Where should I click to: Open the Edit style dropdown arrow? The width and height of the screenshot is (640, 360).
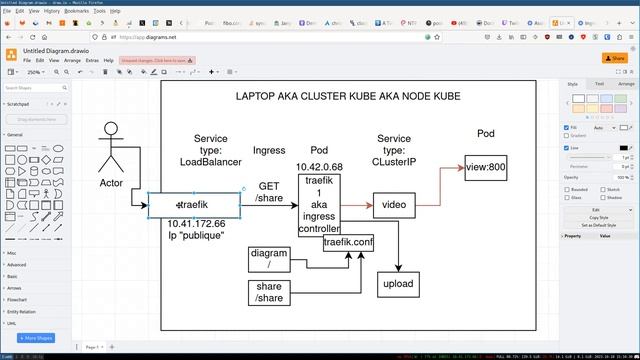[x=631, y=210]
